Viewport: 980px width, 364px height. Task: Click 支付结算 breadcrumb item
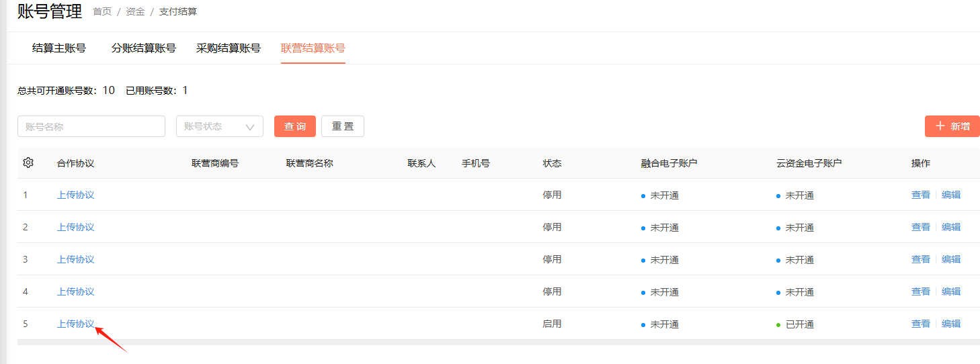178,11
